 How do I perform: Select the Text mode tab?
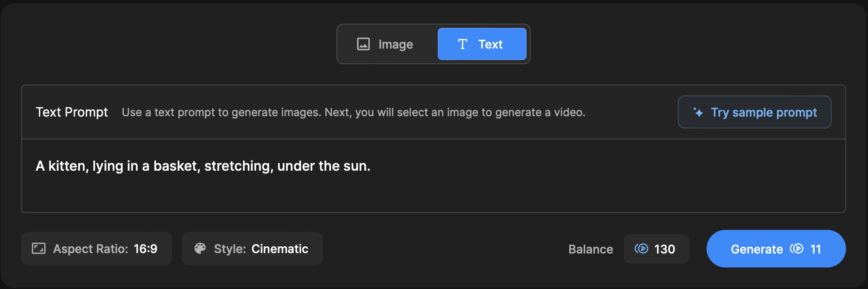482,44
